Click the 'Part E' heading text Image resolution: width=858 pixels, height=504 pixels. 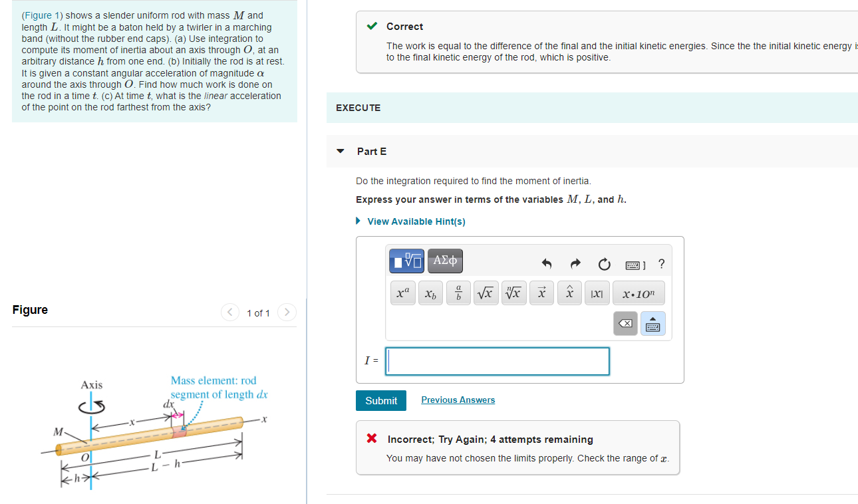point(372,152)
